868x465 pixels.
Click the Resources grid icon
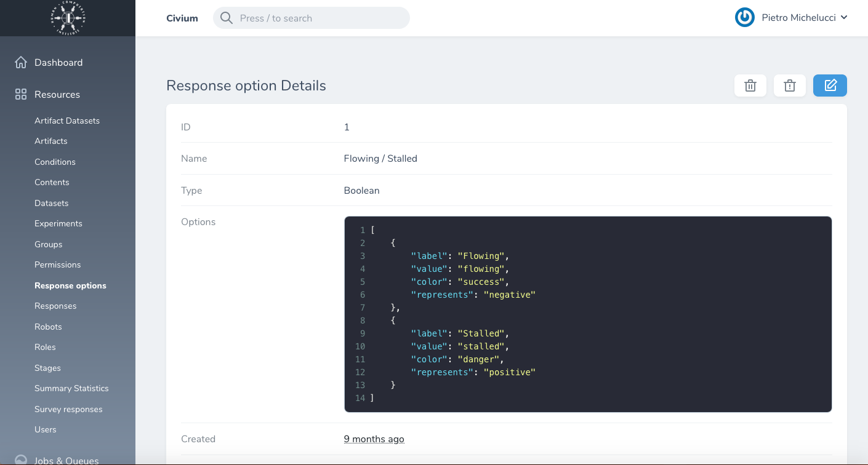point(21,94)
